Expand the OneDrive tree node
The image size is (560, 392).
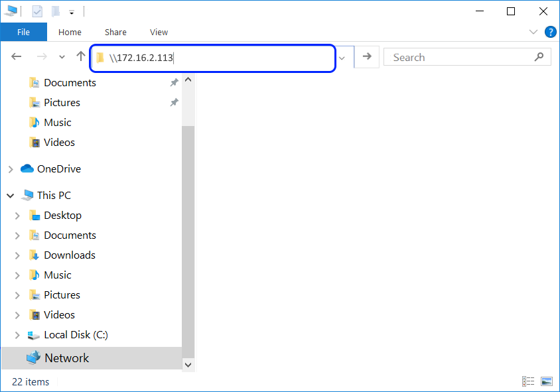tap(11, 169)
